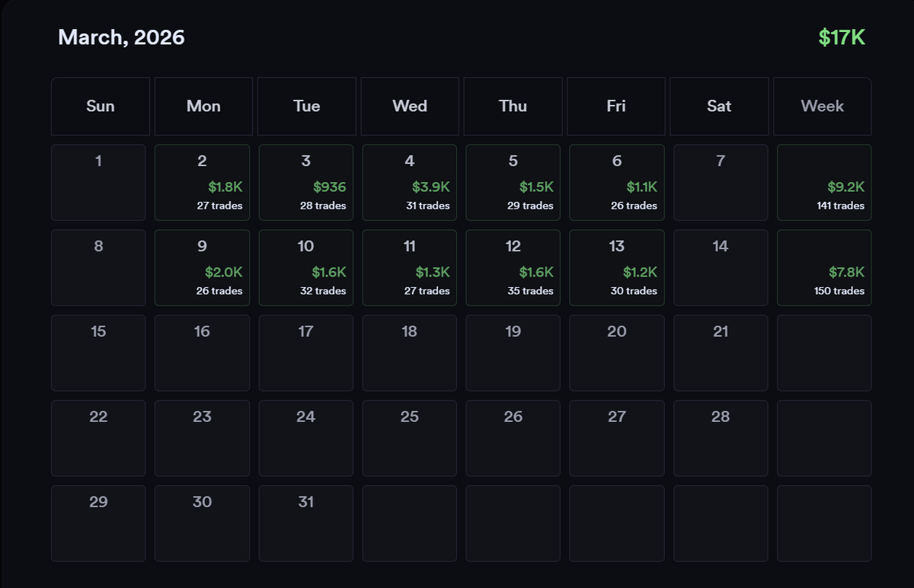Select the March 24 cell
This screenshot has height=588, width=914.
[305, 439]
